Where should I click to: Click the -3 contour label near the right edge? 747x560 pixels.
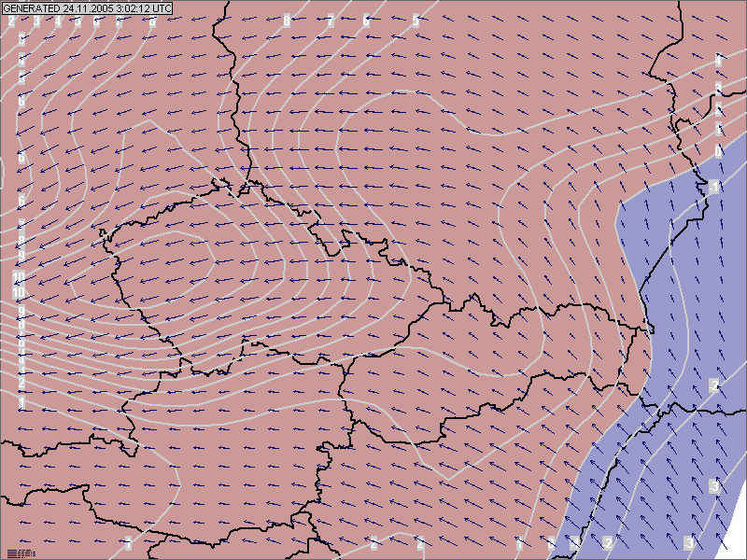(x=714, y=486)
